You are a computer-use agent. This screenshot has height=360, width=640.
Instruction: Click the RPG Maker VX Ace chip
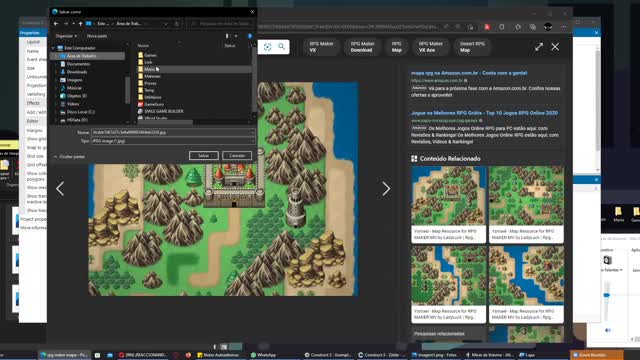pos(430,47)
